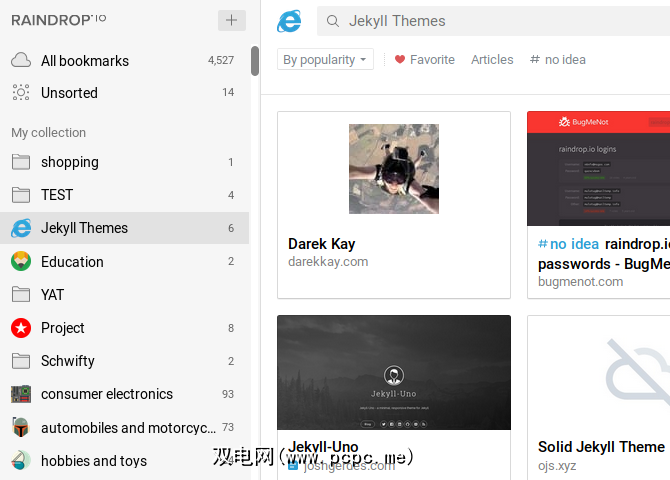Viewport: 670px width, 480px height.
Task: Open the All bookmarks cloud icon
Action: pyautogui.click(x=21, y=60)
